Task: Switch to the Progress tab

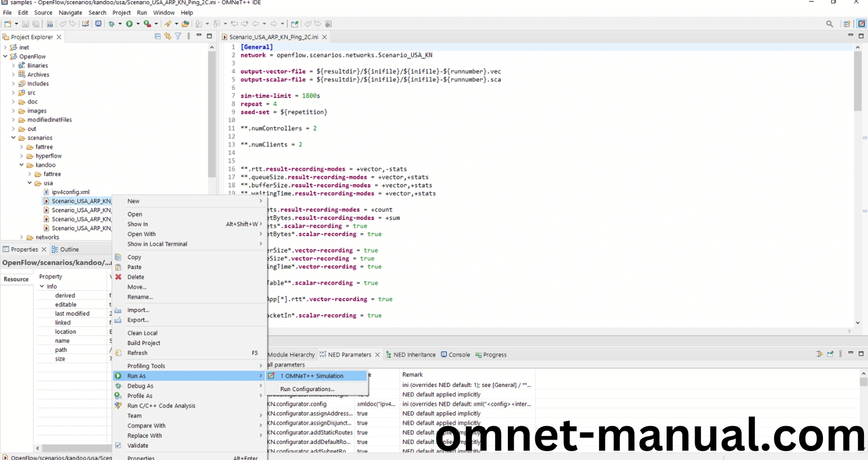Action: point(491,354)
